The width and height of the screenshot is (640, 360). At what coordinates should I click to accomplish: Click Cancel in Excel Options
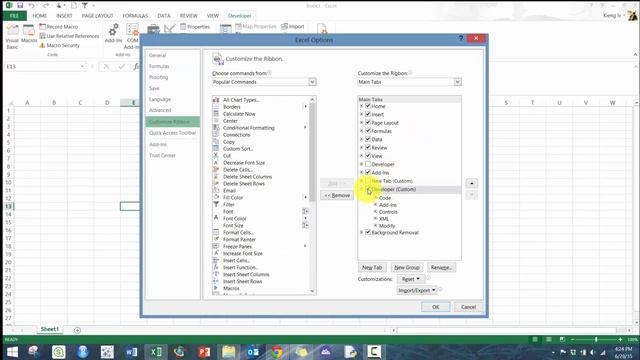pos(468,307)
